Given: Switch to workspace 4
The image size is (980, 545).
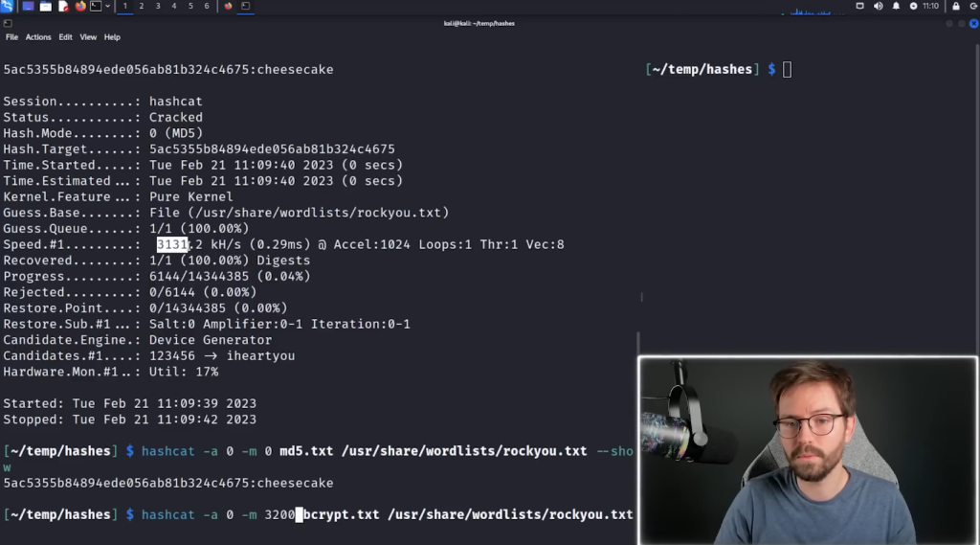Looking at the screenshot, I should 174,7.
